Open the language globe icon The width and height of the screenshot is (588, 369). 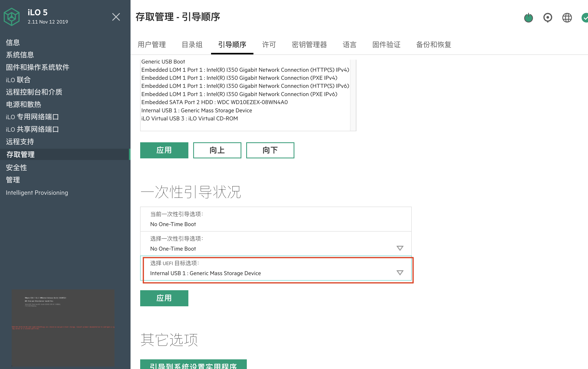point(567,17)
